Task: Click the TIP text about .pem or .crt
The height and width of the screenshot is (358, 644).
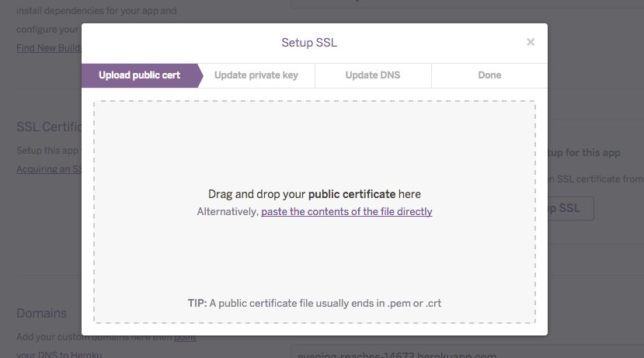Action: click(x=314, y=303)
